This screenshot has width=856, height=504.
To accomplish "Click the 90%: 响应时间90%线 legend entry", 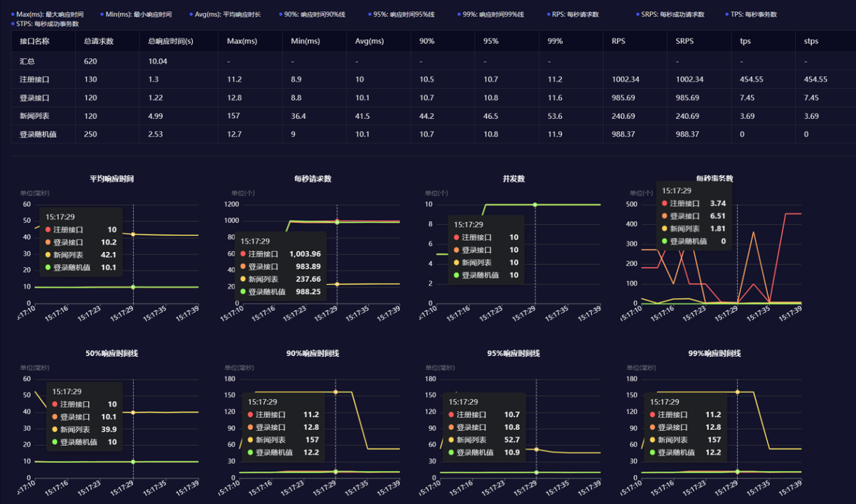I will coord(312,14).
